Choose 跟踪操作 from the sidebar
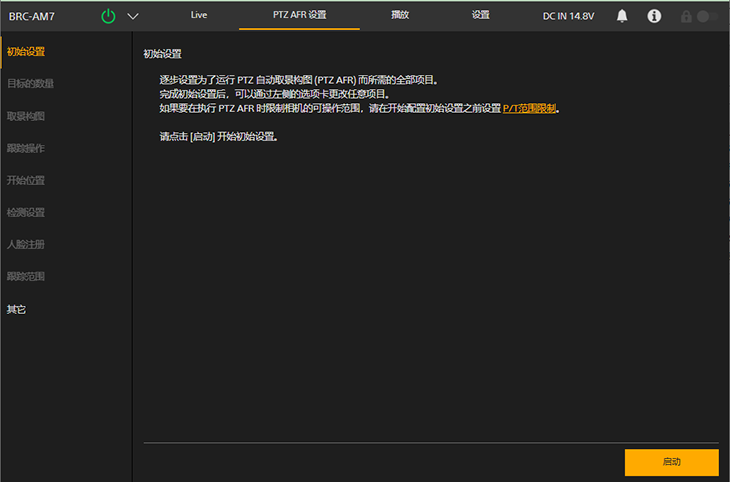730x482 pixels. click(26, 149)
